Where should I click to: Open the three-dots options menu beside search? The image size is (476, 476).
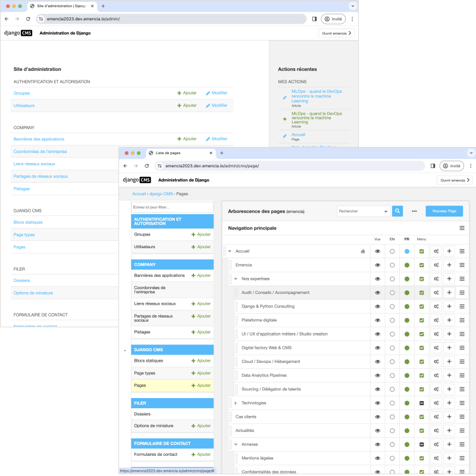click(x=414, y=211)
